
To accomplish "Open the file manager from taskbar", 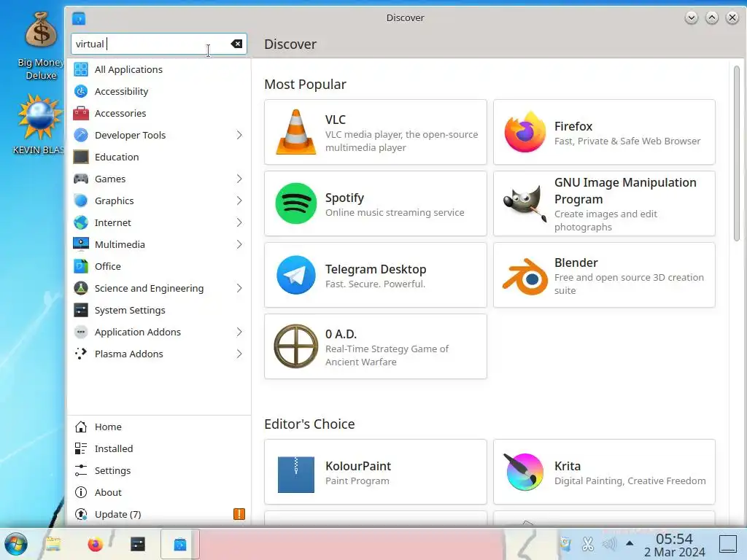I will (x=53, y=544).
